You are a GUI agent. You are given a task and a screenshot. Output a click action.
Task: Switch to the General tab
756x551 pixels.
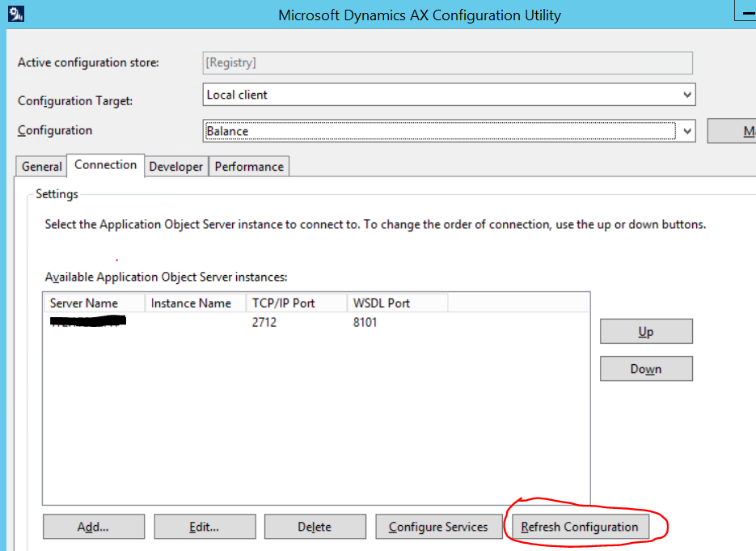tap(41, 167)
